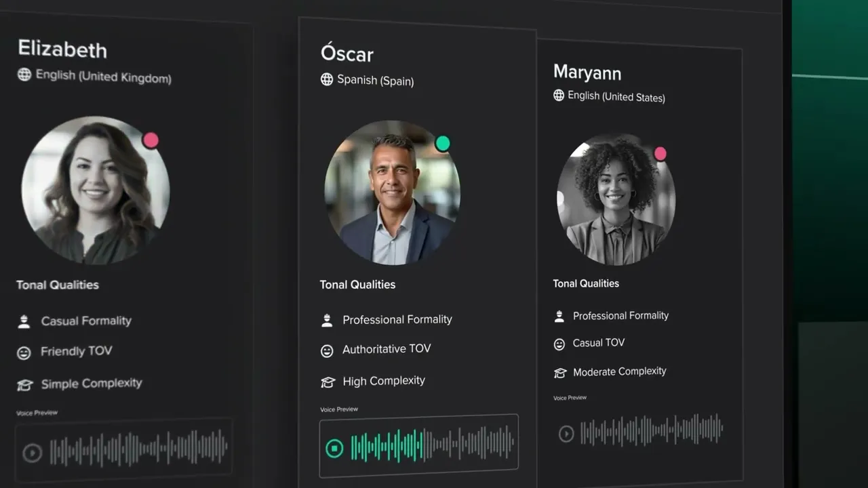Click the Maryann name heading
The image size is (868, 488).
point(587,72)
